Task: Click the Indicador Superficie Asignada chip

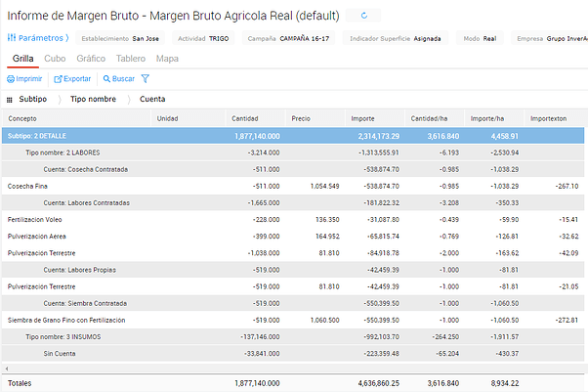Action: tap(396, 38)
